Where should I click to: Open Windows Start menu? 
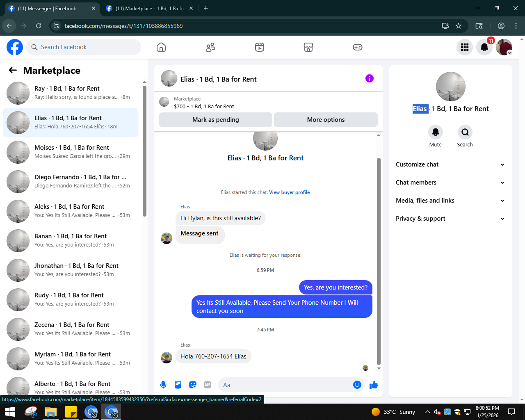(10, 412)
